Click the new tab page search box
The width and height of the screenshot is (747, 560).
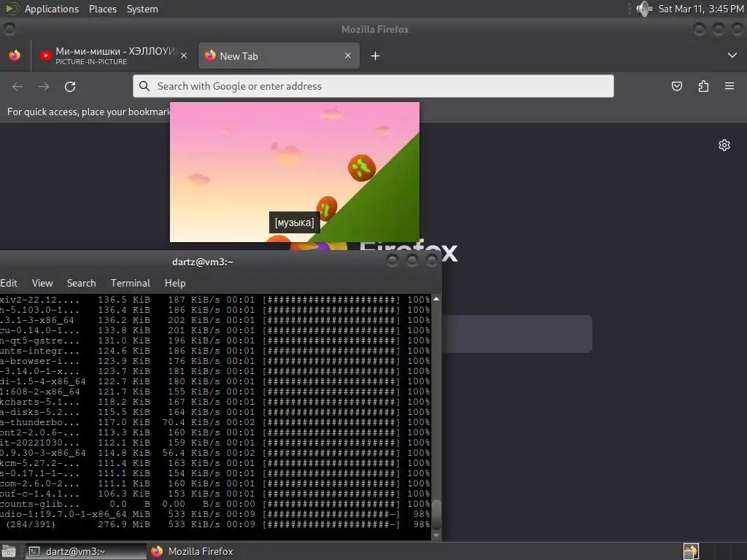517,334
